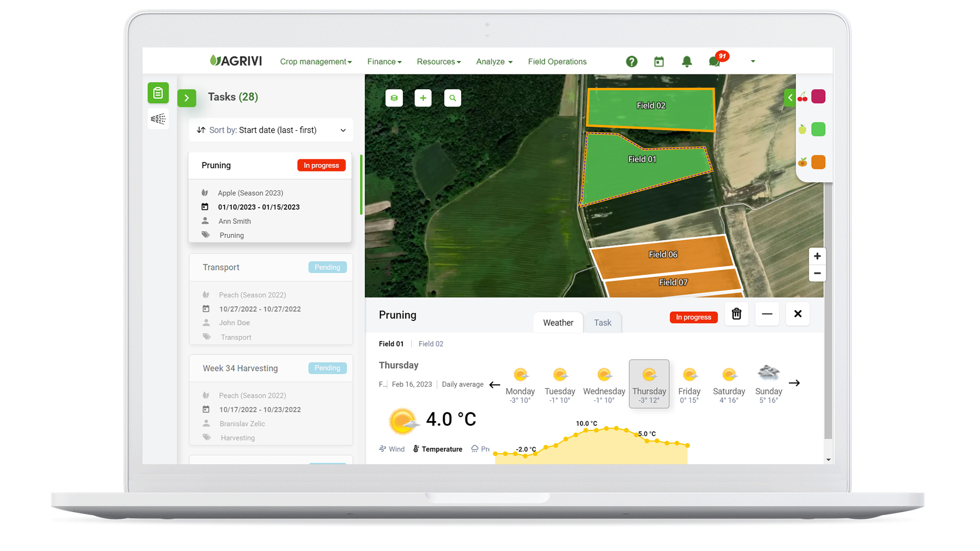980x551 pixels.
Task: Open messages with 91 unread chats
Action: point(714,61)
